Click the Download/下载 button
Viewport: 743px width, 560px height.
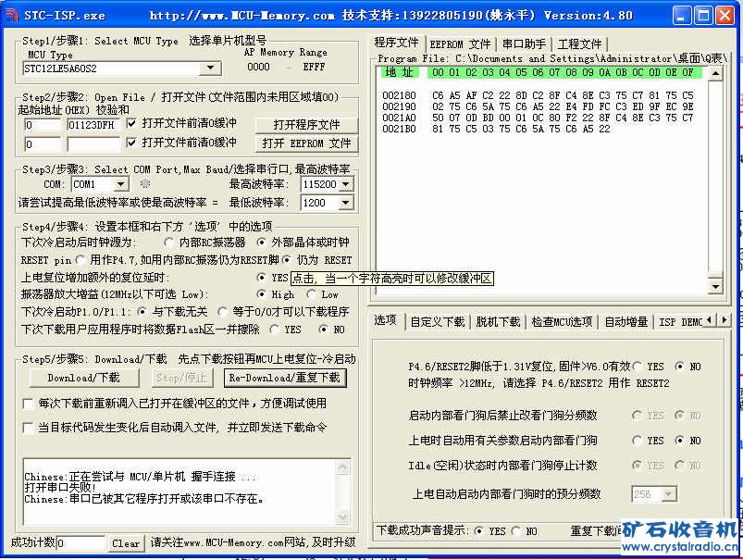[x=84, y=378]
